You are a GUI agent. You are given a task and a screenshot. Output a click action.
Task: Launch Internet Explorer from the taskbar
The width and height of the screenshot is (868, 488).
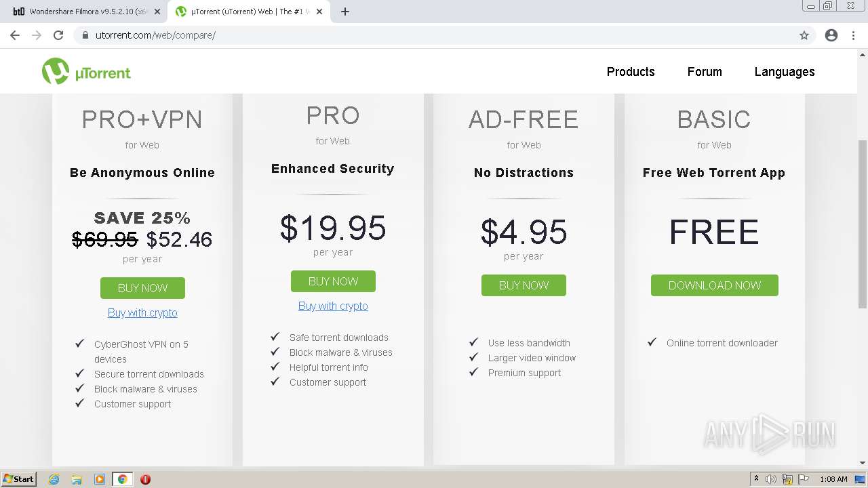(54, 479)
